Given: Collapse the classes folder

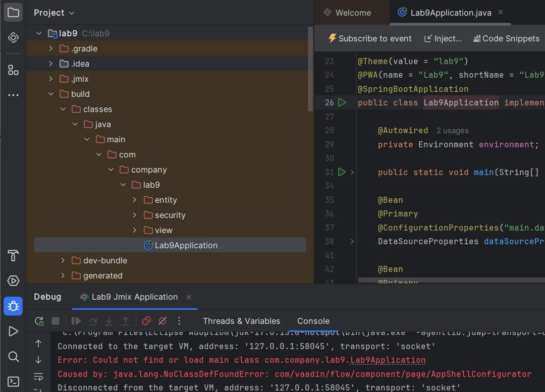Looking at the screenshot, I should click(x=63, y=109).
